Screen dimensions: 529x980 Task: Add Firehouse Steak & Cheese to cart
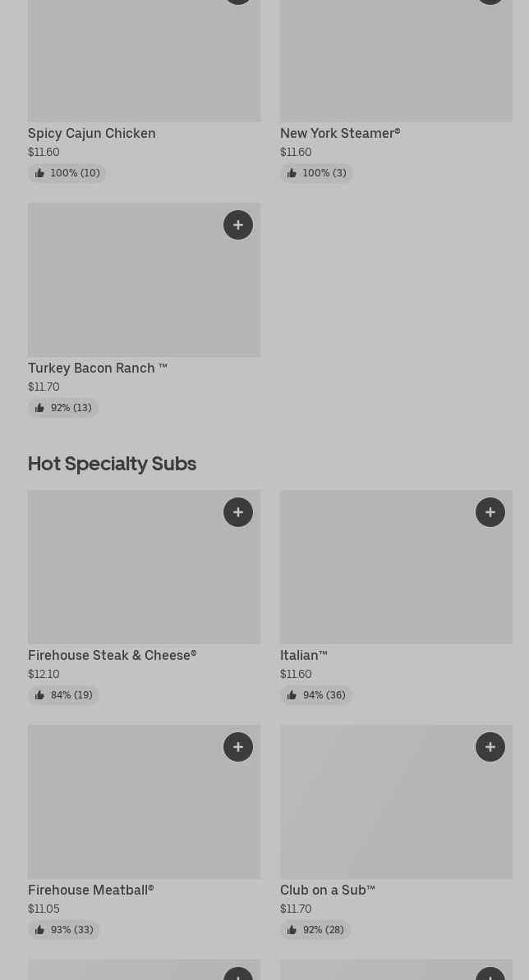238,512
